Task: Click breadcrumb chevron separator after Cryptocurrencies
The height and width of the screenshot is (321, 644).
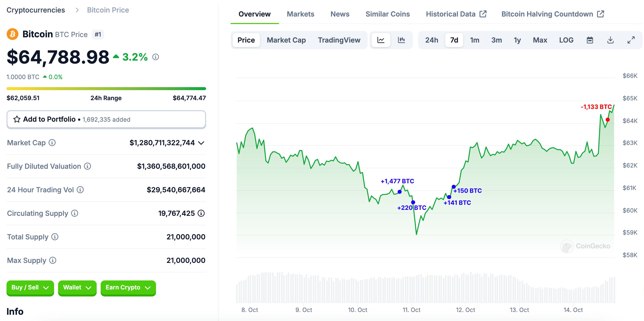Action: tap(77, 10)
